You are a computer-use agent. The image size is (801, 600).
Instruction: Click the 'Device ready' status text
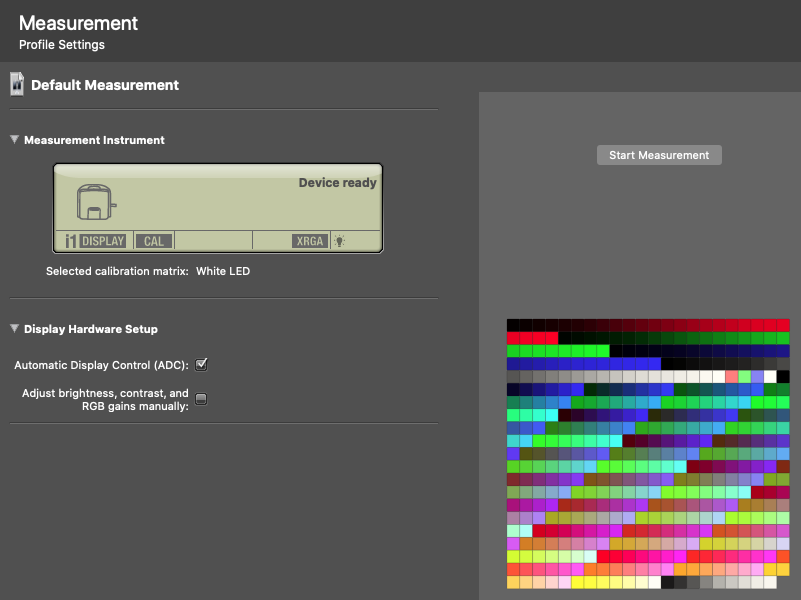pyautogui.click(x=338, y=183)
